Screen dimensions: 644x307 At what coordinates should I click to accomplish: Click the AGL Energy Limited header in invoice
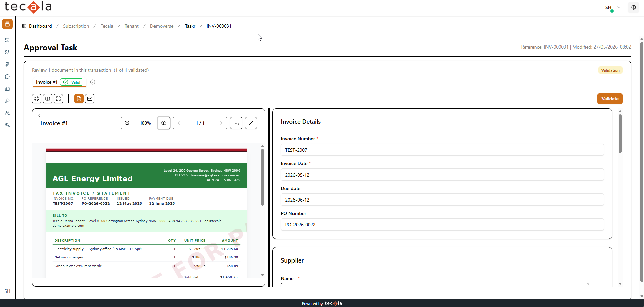coord(92,179)
